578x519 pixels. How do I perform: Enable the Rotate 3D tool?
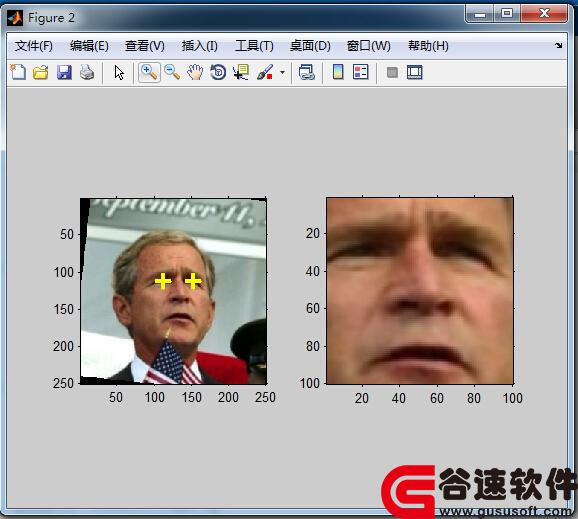pos(218,72)
